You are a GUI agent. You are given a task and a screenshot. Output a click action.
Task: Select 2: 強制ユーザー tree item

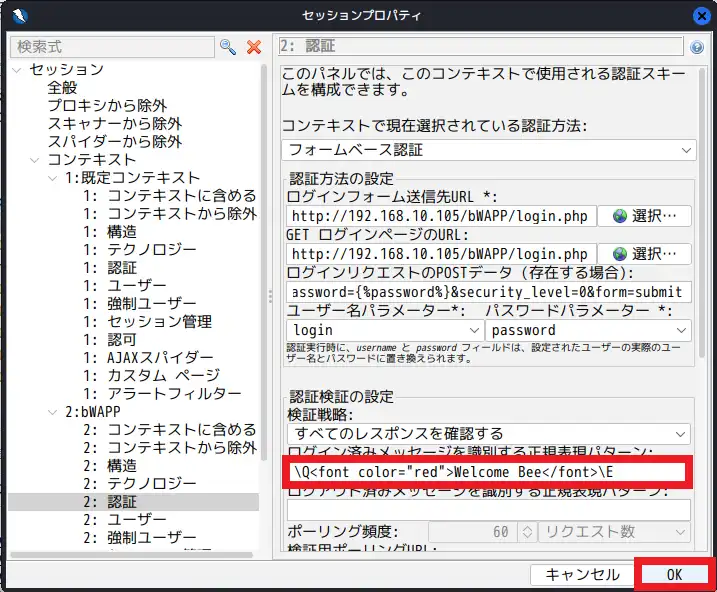click(139, 538)
